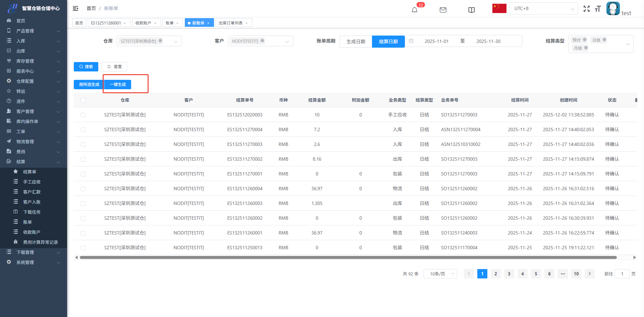Screen dimensions: 644x317
Task: Tick checkbox for row ES132511260004
Action: click(x=83, y=189)
